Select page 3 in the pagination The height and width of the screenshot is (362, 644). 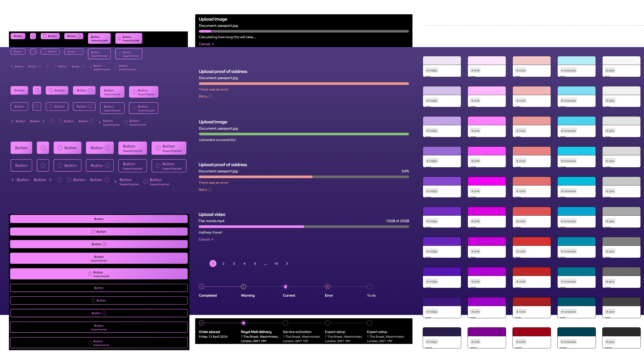(234, 264)
